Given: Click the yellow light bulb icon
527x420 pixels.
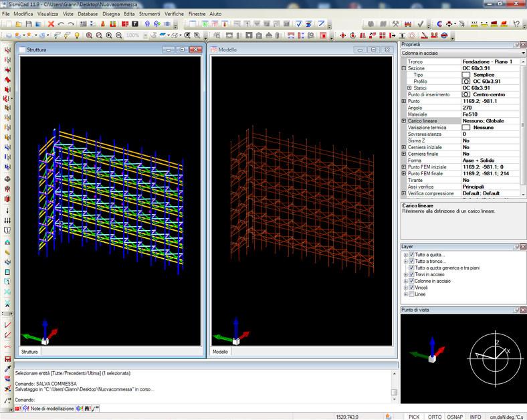Looking at the screenshot, I should pyautogui.click(x=76, y=35).
